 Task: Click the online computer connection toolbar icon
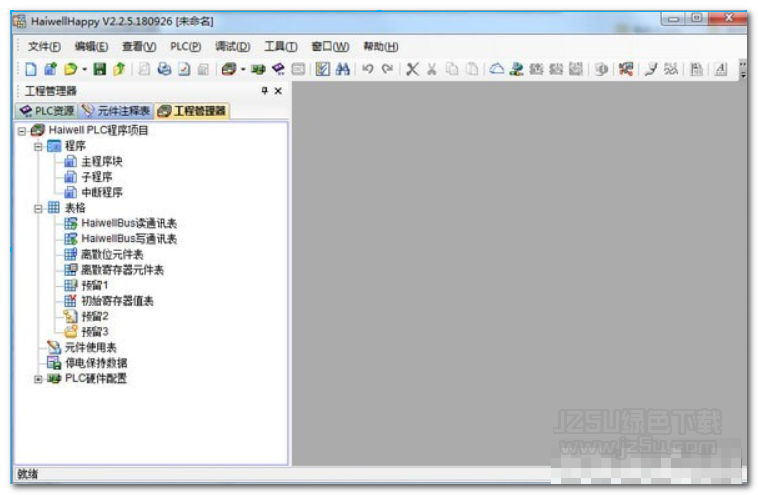click(x=516, y=69)
